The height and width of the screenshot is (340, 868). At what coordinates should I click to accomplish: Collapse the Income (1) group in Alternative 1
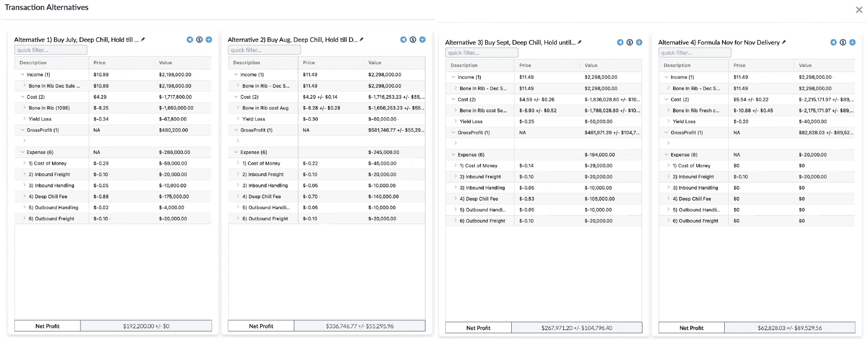coord(22,75)
